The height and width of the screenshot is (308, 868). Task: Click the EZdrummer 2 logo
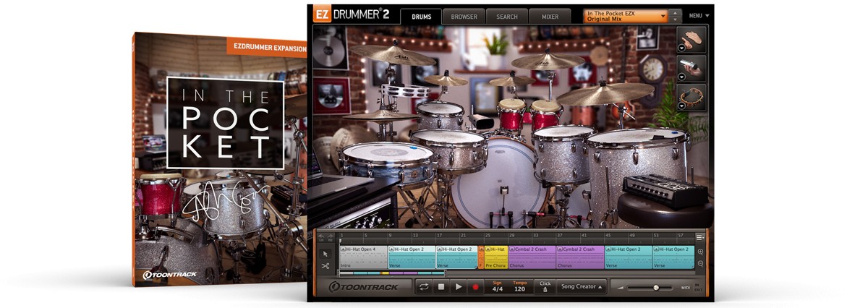pyautogui.click(x=352, y=14)
